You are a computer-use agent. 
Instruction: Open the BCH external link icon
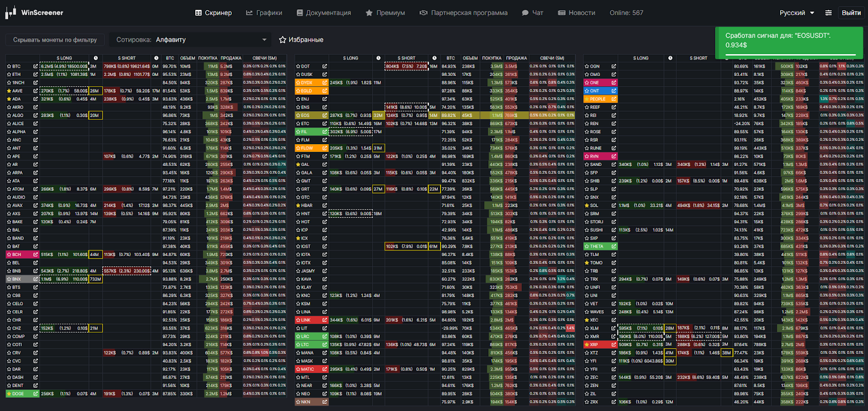35,254
